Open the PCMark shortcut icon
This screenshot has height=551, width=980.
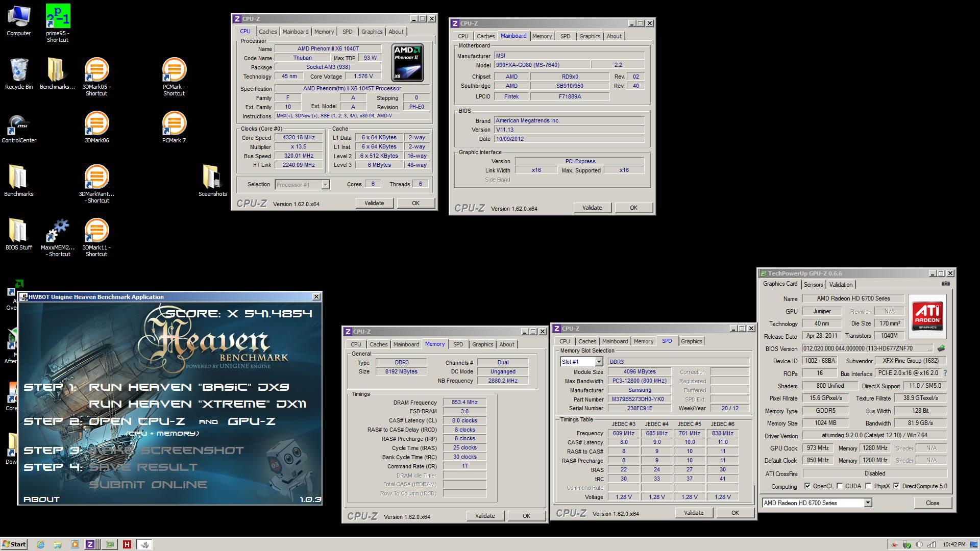tap(174, 77)
